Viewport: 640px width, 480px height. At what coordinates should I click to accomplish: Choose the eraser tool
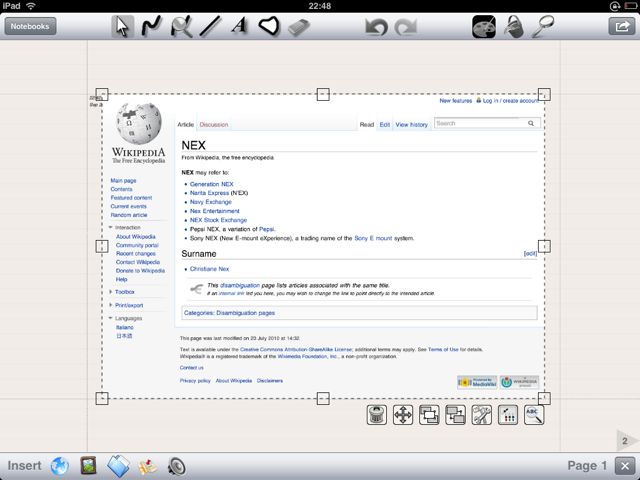click(x=299, y=27)
